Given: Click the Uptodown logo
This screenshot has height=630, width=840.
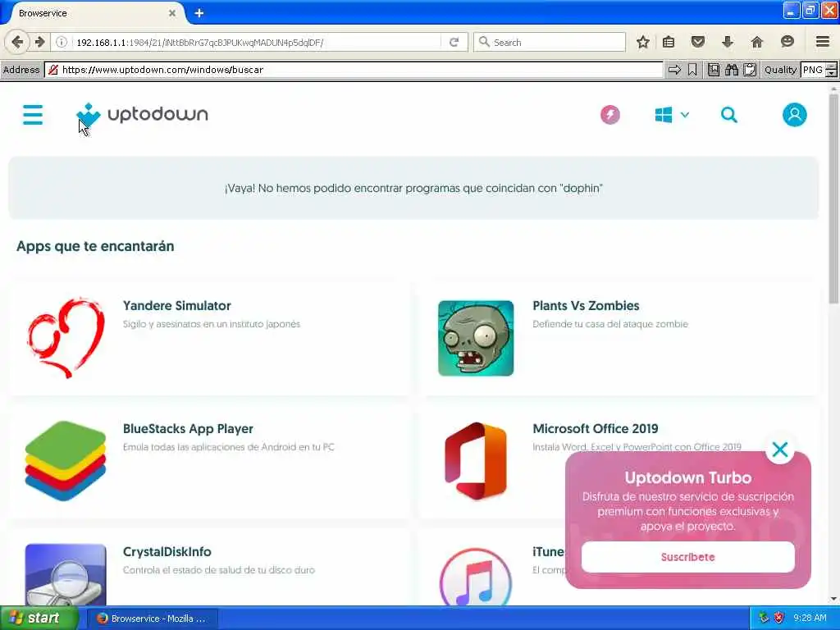Looking at the screenshot, I should point(142,115).
